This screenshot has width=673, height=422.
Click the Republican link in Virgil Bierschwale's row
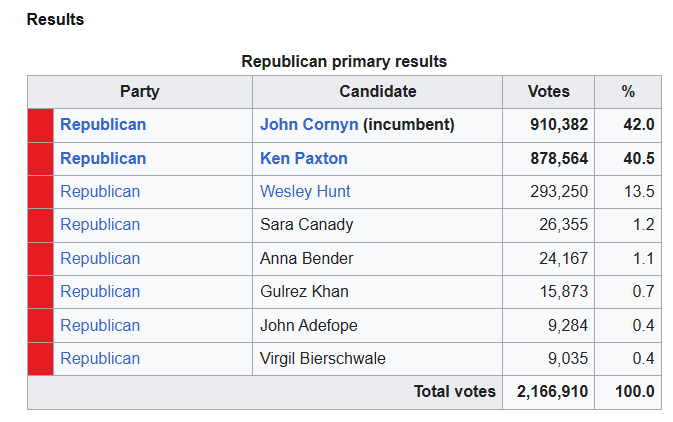(x=100, y=358)
